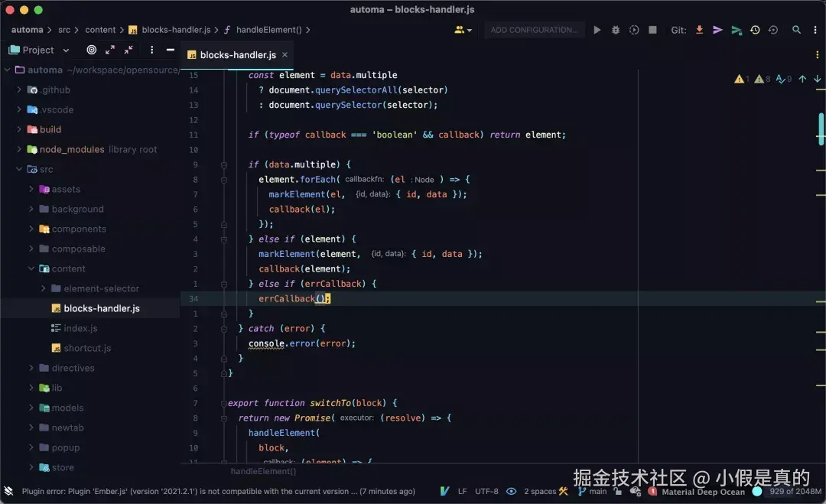The width and height of the screenshot is (826, 504).
Task: Click the Stop square icon
Action: 652,30
